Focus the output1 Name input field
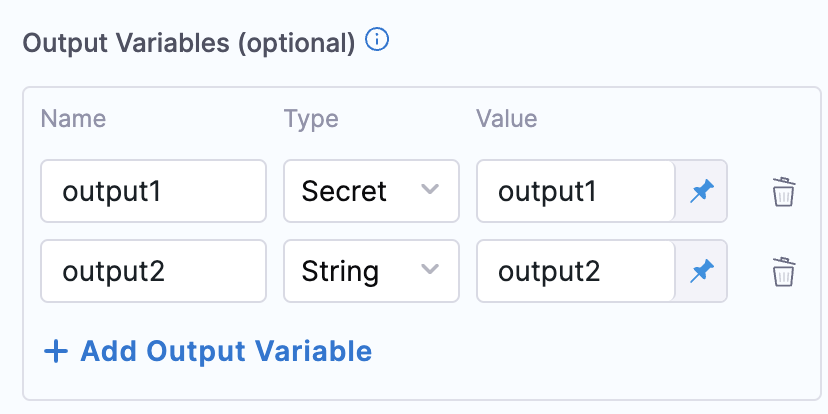Screen dimensions: 828x414 pyautogui.click(x=153, y=191)
